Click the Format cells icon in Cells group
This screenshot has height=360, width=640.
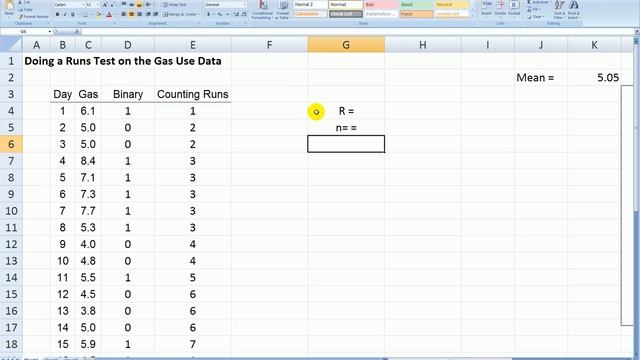click(514, 9)
